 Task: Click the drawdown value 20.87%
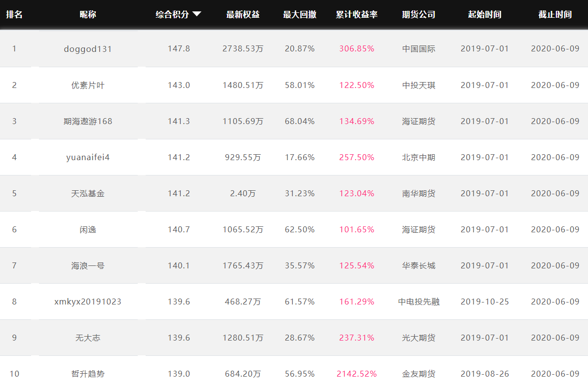pos(300,49)
